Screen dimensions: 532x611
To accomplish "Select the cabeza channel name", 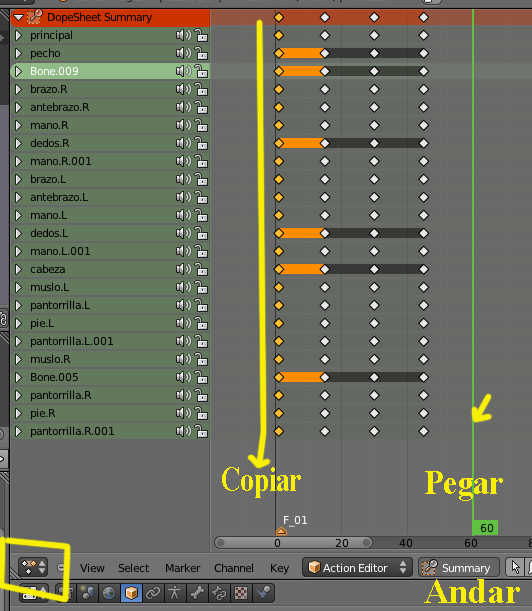I will click(x=48, y=269).
